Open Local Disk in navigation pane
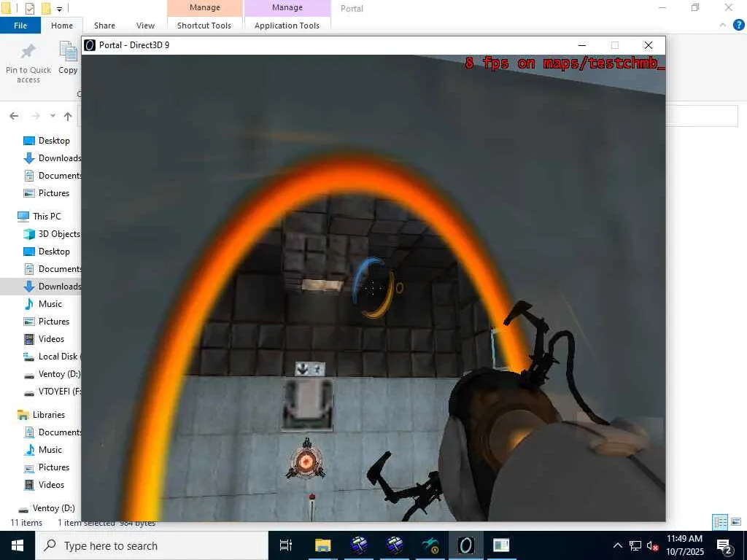 (53, 356)
